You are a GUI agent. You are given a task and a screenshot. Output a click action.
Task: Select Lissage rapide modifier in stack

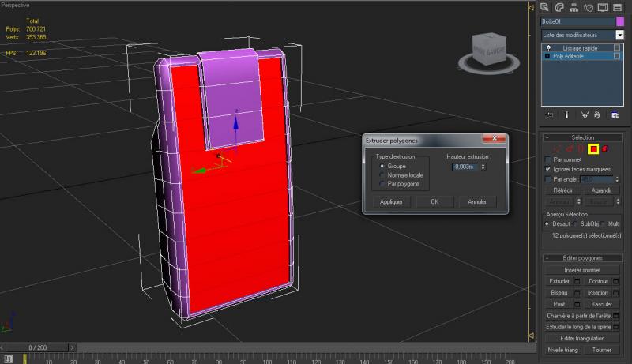(x=581, y=48)
